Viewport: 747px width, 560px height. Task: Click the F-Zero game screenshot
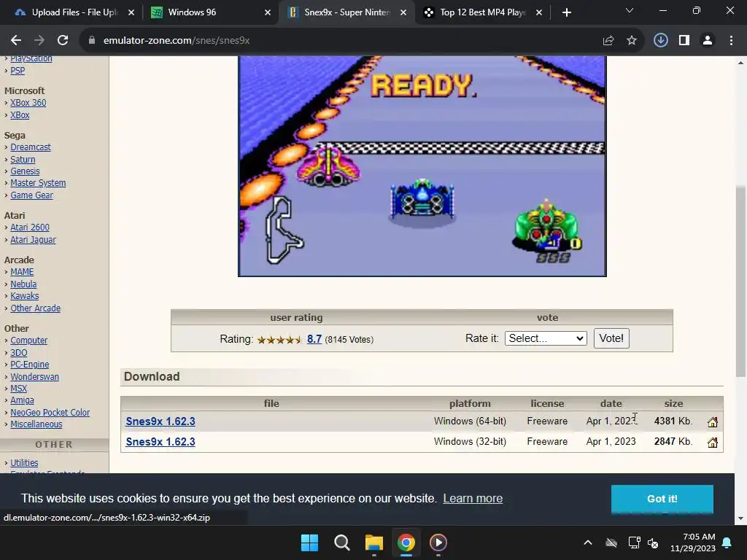tap(422, 166)
